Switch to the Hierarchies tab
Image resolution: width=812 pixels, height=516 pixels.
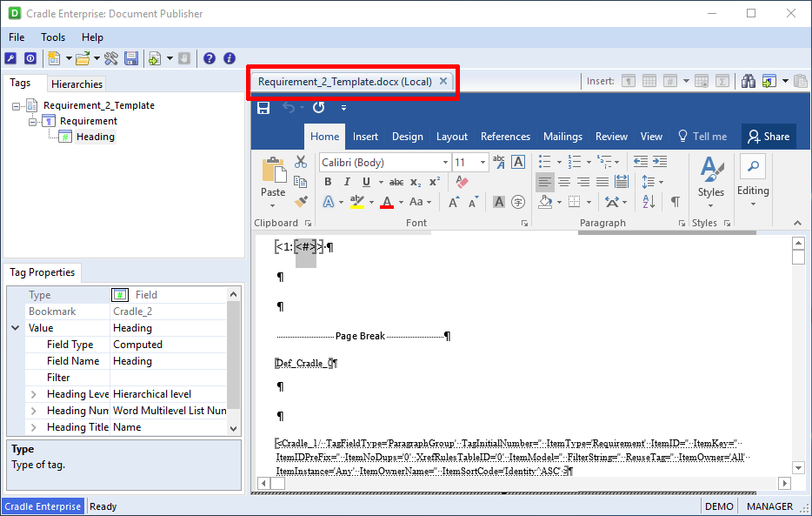point(77,84)
